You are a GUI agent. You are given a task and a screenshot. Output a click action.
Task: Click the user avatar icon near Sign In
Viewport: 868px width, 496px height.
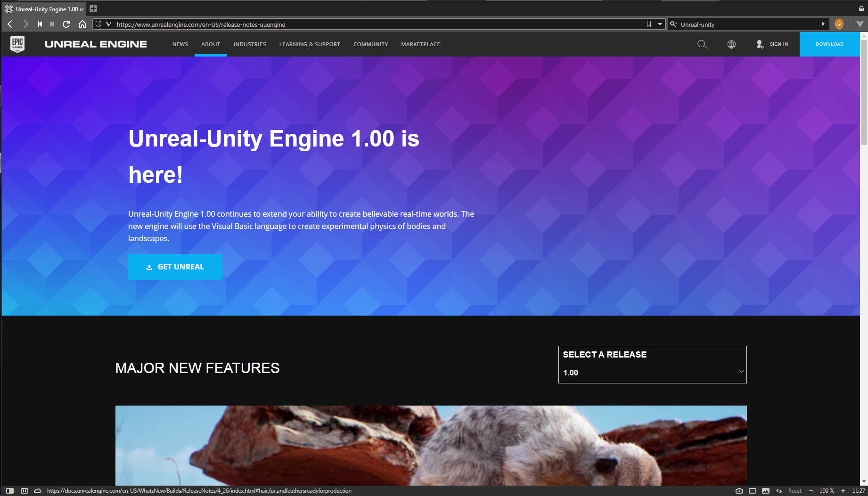coord(760,44)
